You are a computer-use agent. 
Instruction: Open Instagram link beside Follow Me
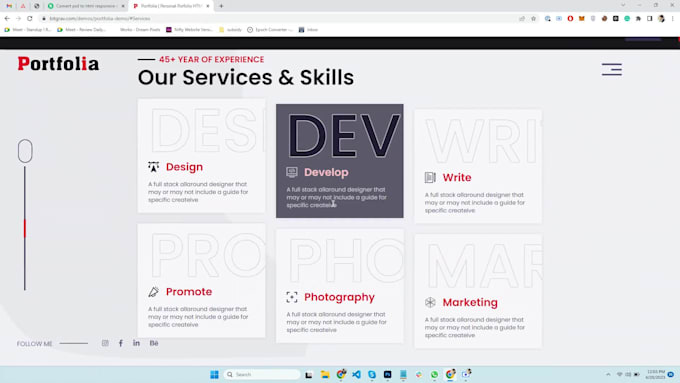tap(105, 343)
